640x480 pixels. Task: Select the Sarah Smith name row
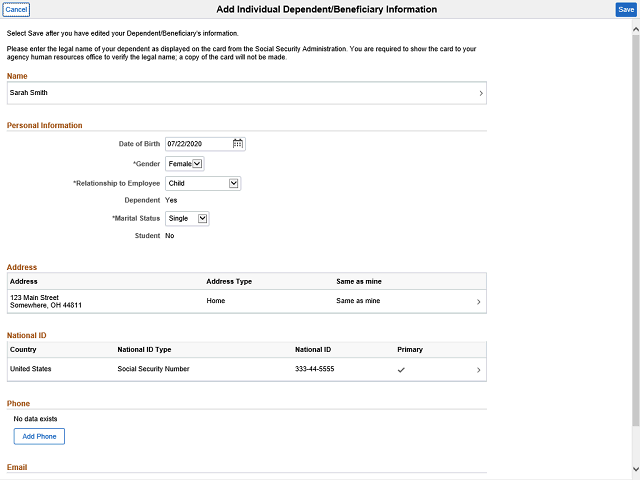[x=247, y=93]
